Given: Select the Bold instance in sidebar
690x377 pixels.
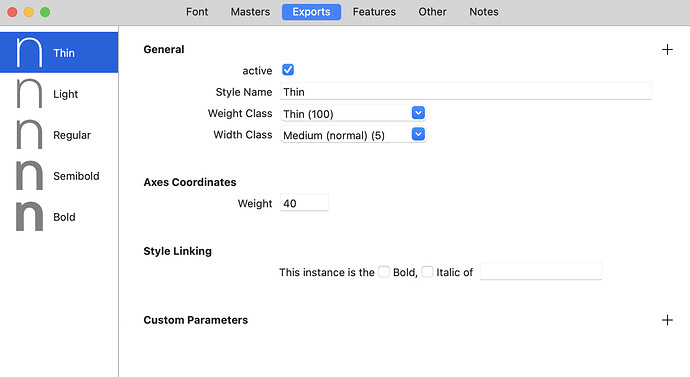Looking at the screenshot, I should pyautogui.click(x=59, y=216).
